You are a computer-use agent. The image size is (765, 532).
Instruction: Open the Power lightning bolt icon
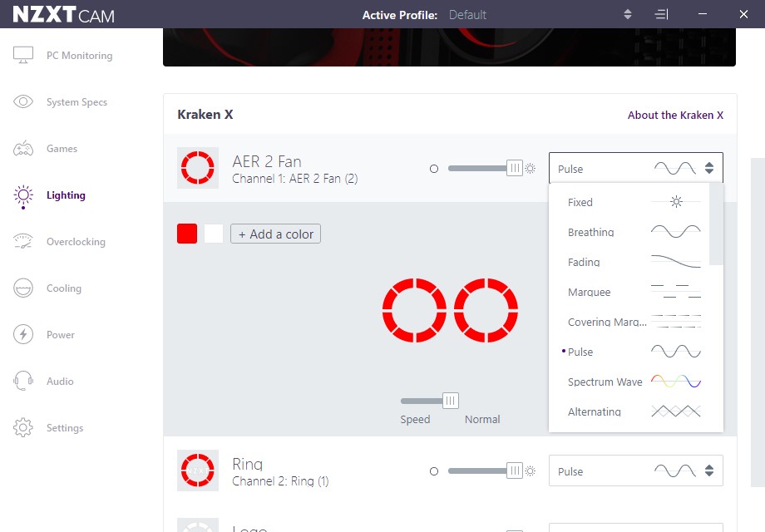tap(23, 334)
